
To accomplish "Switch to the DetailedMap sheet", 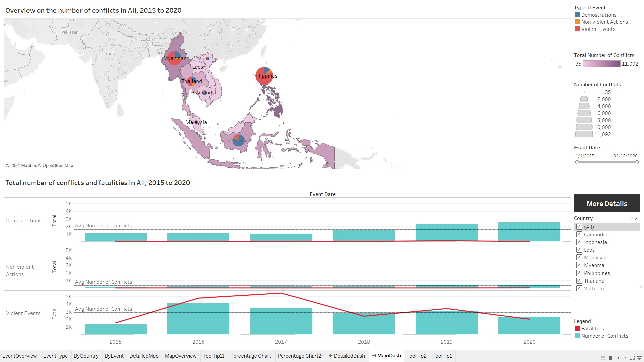I will [x=144, y=356].
